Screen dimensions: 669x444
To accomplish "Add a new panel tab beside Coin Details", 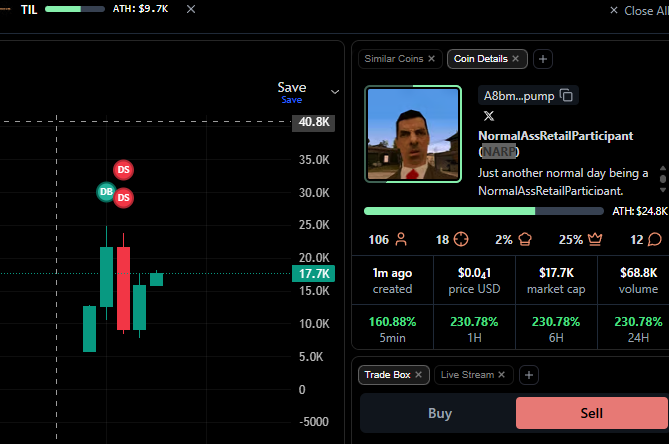I will [x=543, y=59].
